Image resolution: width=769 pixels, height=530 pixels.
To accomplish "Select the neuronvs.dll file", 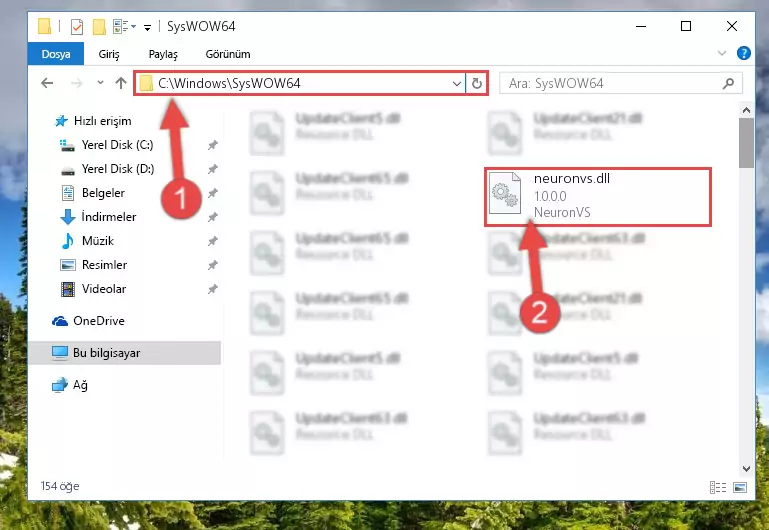I will (x=598, y=197).
